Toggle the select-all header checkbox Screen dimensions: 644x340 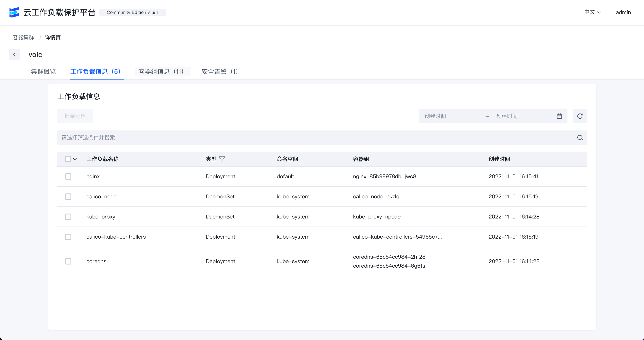click(x=68, y=159)
